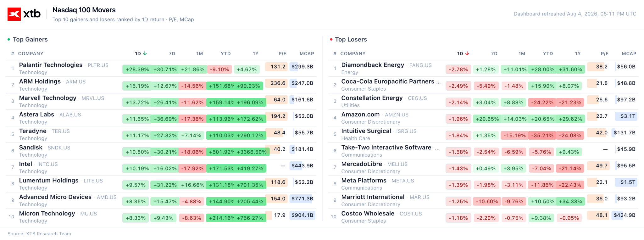Open Intel company name

(x=25, y=164)
